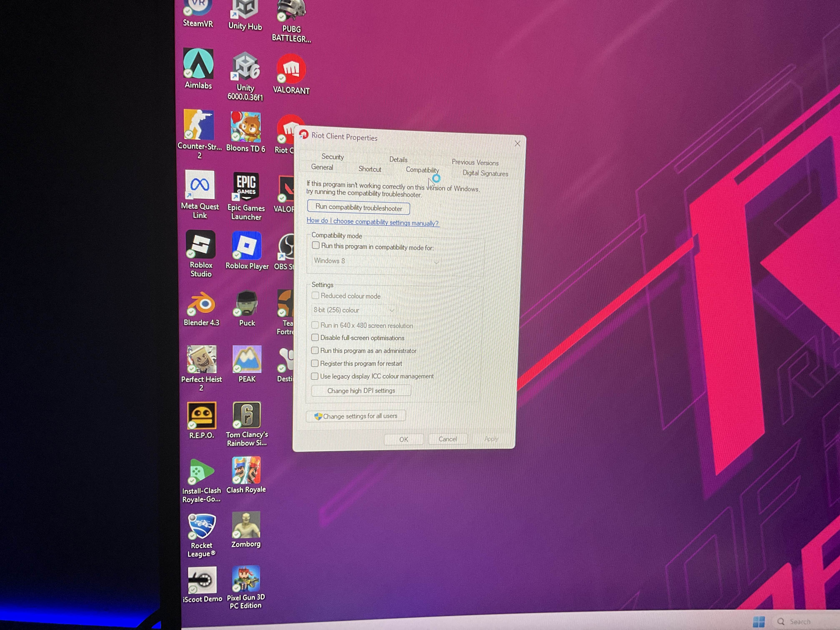The height and width of the screenshot is (630, 840).
Task: Tick Run this program as an administrator
Action: [x=315, y=350]
